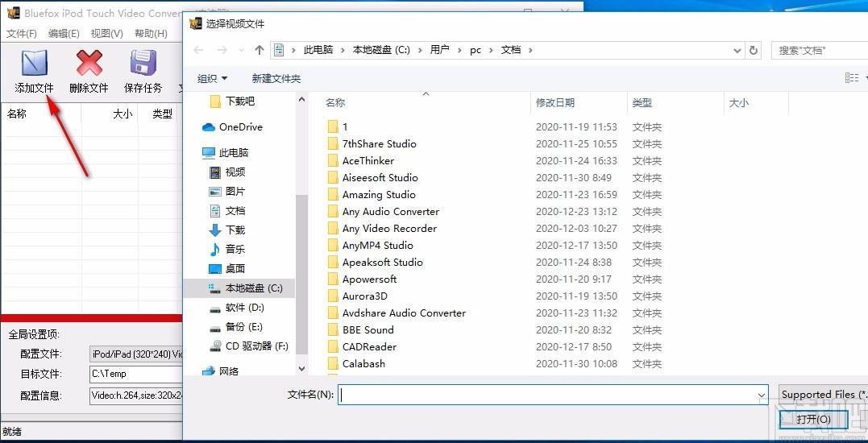The height and width of the screenshot is (443, 868).
Task: Select the 下载吧 folder in sidebar
Action: [232, 101]
